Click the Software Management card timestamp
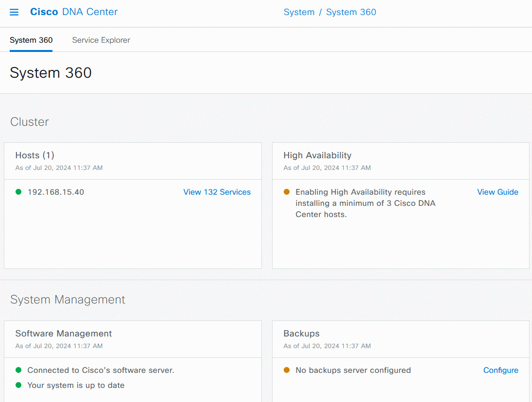 coord(59,346)
